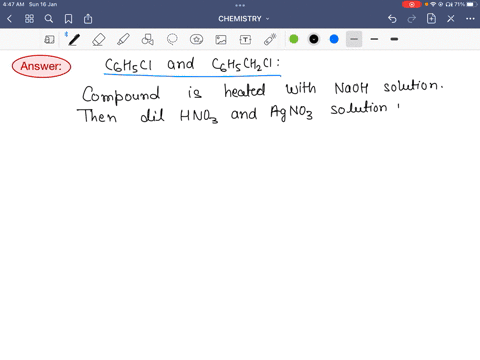Tap the battery status indicator
480x360 pixels.
(x=472, y=4)
